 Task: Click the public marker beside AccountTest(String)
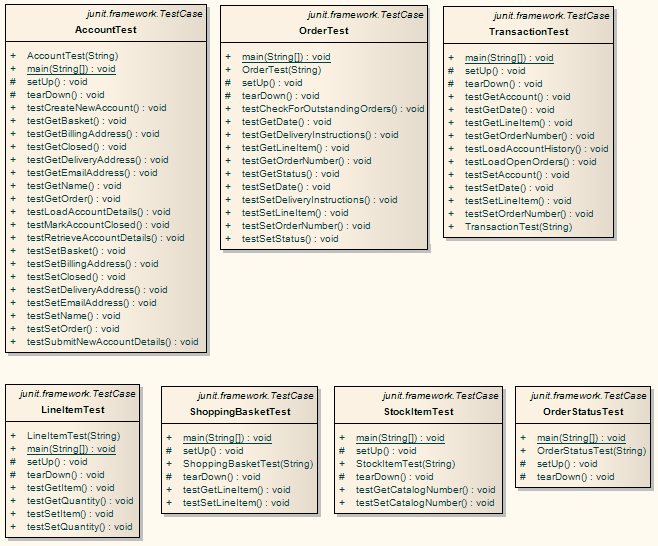(13, 56)
